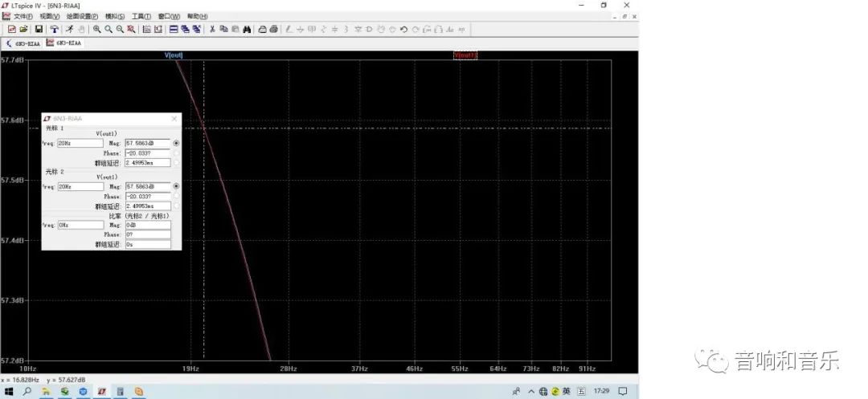Open the Control Panel hammer icon

(x=55, y=29)
